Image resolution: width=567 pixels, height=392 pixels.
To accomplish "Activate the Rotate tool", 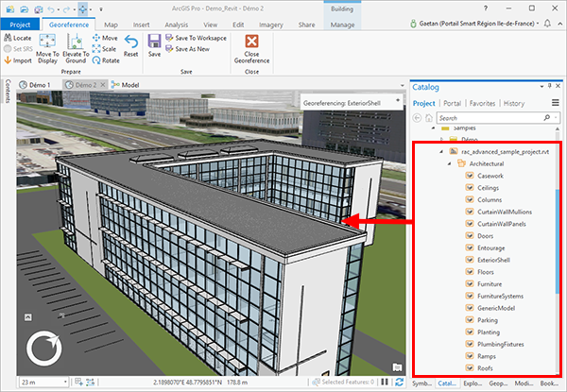I will tap(106, 60).
